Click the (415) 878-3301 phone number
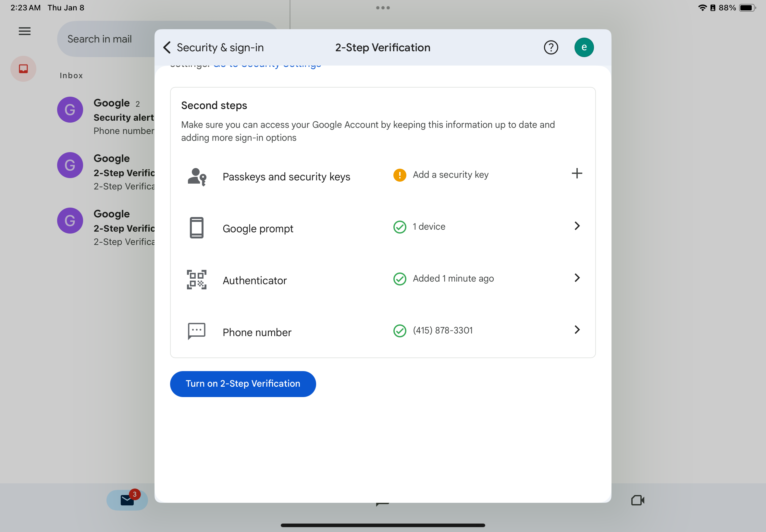 [x=442, y=330]
